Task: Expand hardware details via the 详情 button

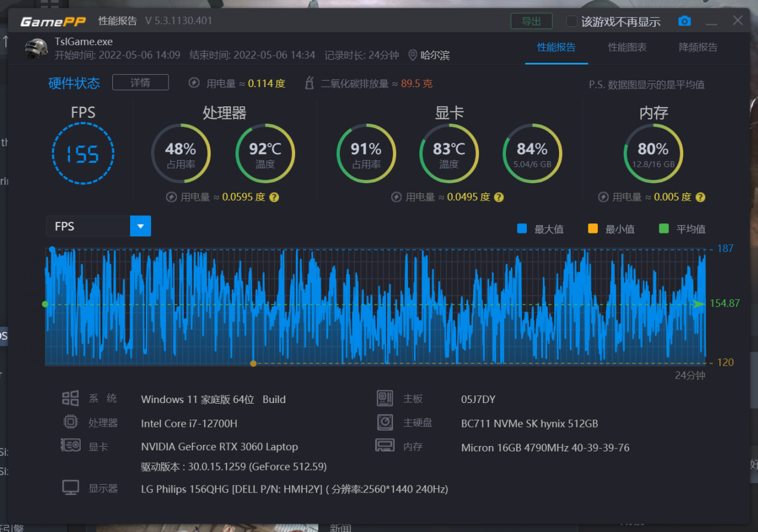Action: pyautogui.click(x=140, y=82)
